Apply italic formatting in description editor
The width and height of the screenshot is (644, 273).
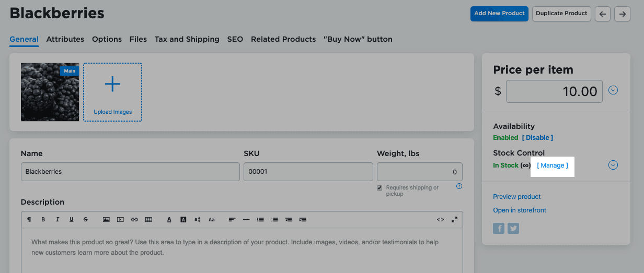57,220
